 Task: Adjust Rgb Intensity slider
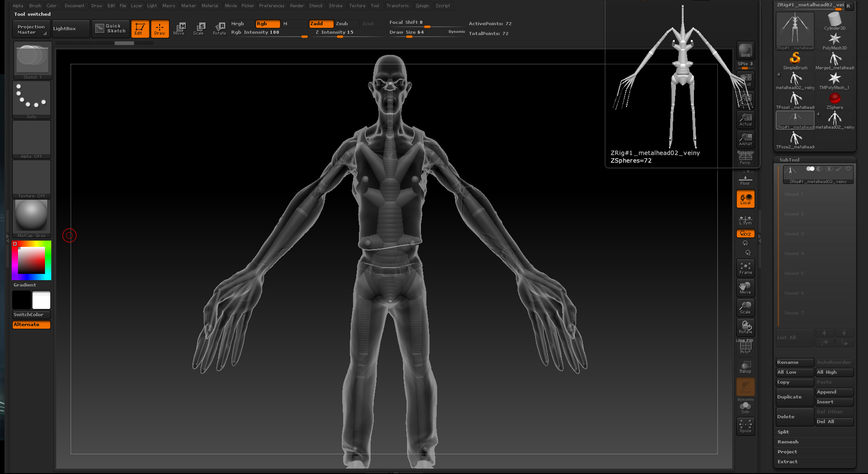click(x=269, y=33)
